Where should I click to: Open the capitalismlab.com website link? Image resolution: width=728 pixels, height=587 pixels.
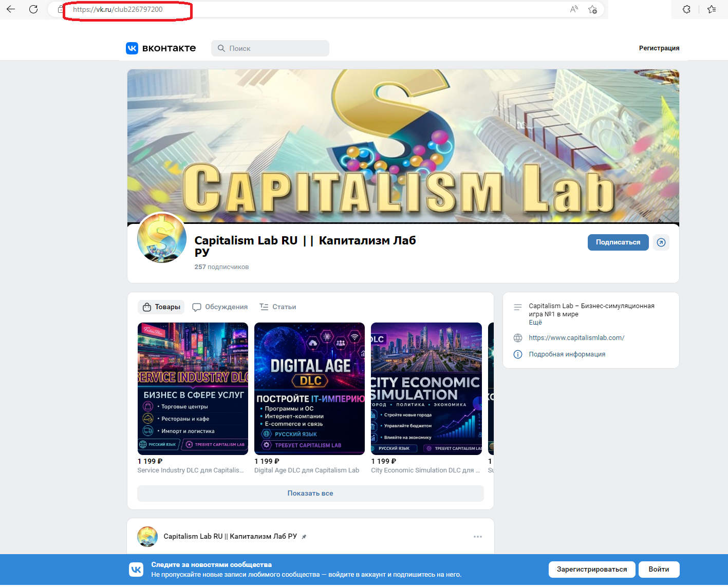coord(576,338)
